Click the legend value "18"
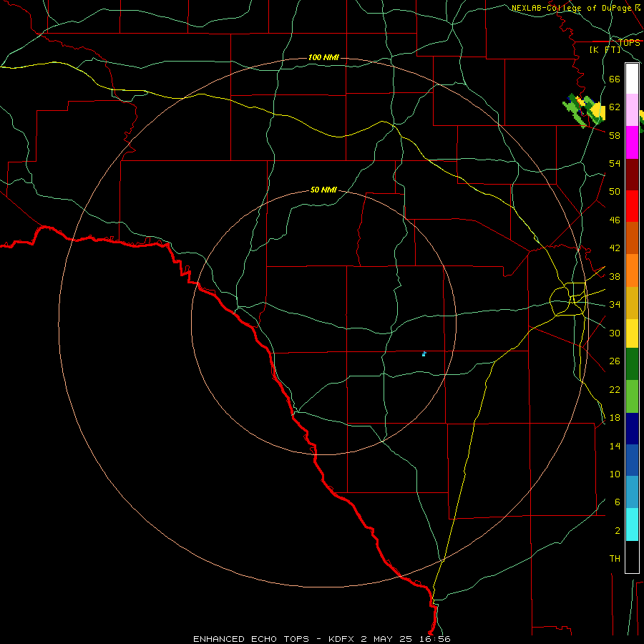 pyautogui.click(x=615, y=418)
